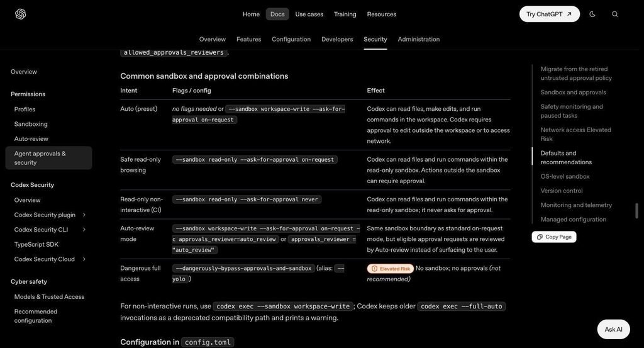Viewport: 644px width, 348px height.
Task: Jump to Sandbox and approvals section
Action: click(x=573, y=92)
